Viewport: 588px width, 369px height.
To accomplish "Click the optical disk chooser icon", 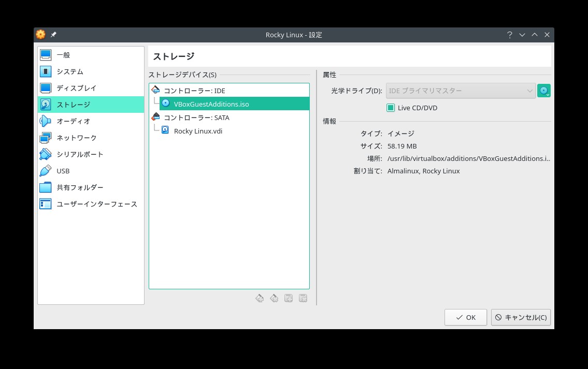I will click(543, 91).
